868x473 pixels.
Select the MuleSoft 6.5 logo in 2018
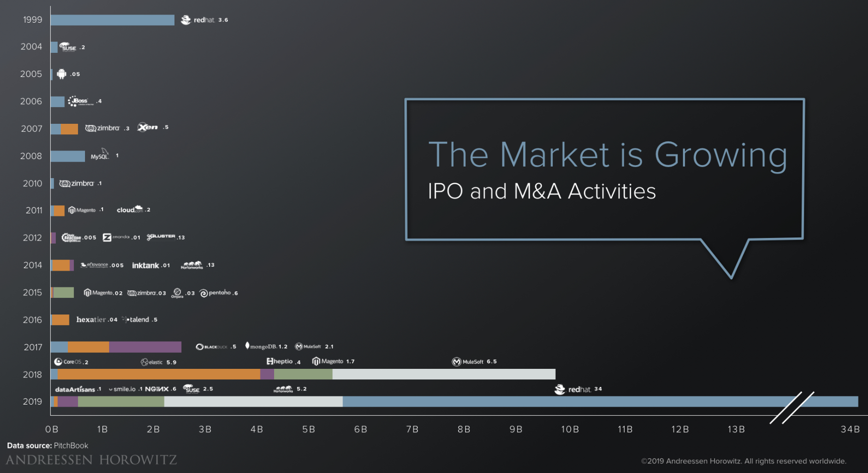click(x=468, y=362)
